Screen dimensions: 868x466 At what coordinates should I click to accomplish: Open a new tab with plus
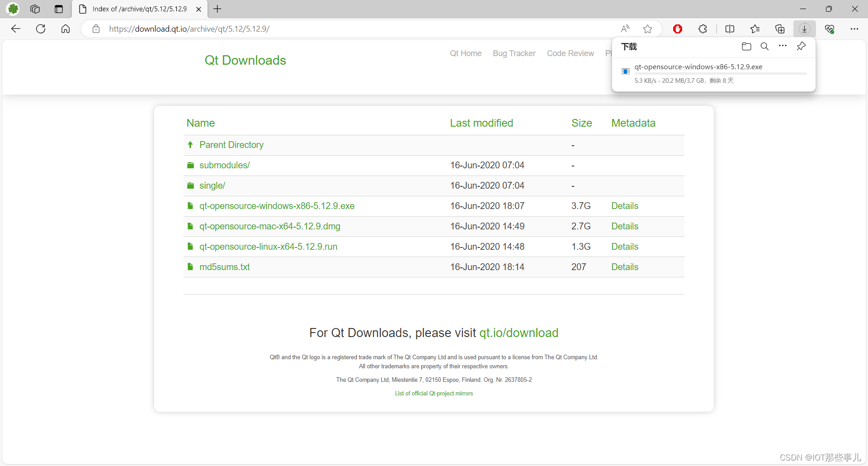click(x=217, y=9)
